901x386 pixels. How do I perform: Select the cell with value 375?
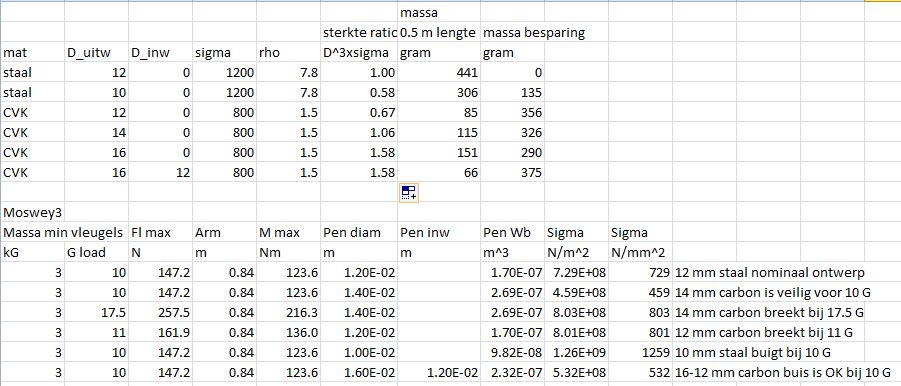[513, 172]
